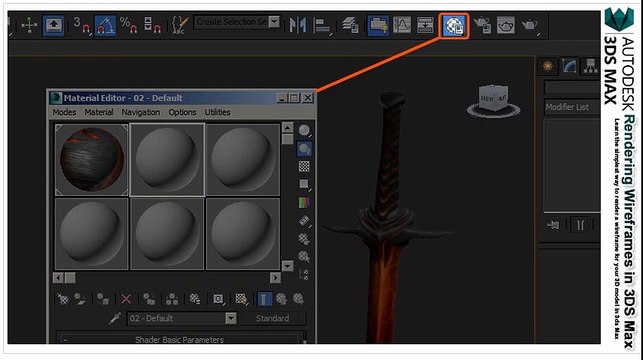
Task: Click Put Material to Scene icon
Action: pyautogui.click(x=80, y=299)
